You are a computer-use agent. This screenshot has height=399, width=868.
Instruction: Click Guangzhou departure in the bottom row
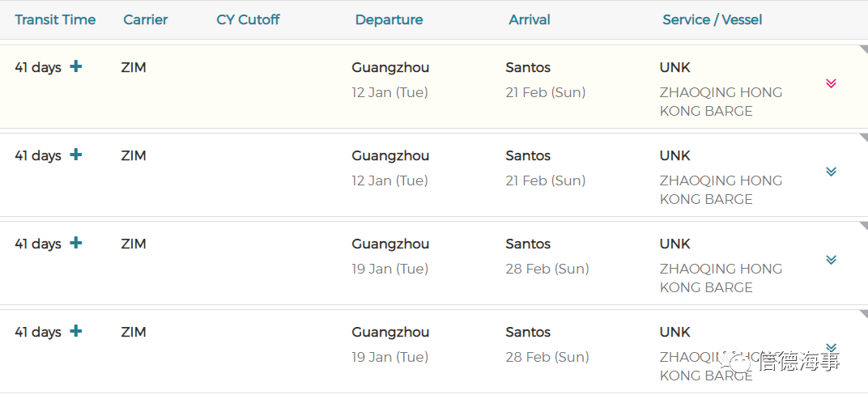pyautogui.click(x=390, y=333)
